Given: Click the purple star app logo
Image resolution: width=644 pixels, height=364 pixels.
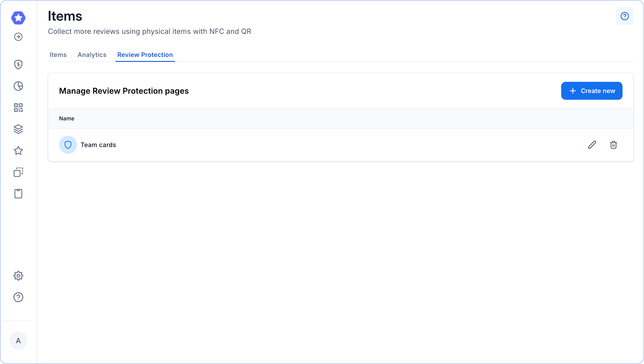Looking at the screenshot, I should [x=18, y=18].
